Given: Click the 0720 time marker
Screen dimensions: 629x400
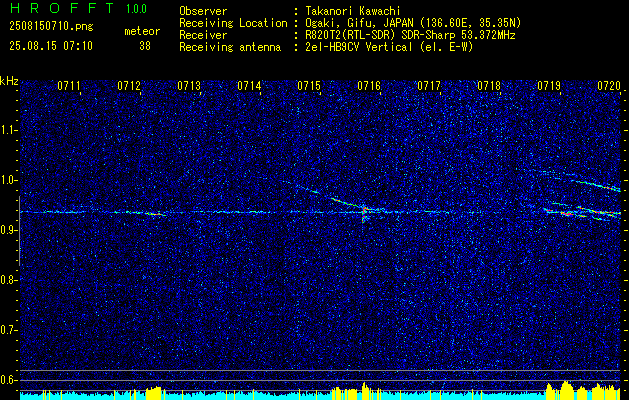Looking at the screenshot, I should (x=609, y=85).
